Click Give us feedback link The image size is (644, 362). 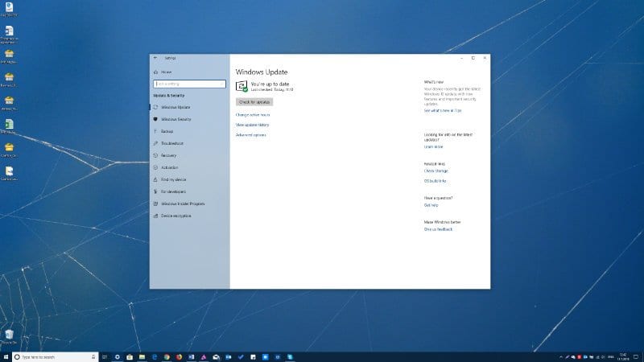click(x=438, y=229)
